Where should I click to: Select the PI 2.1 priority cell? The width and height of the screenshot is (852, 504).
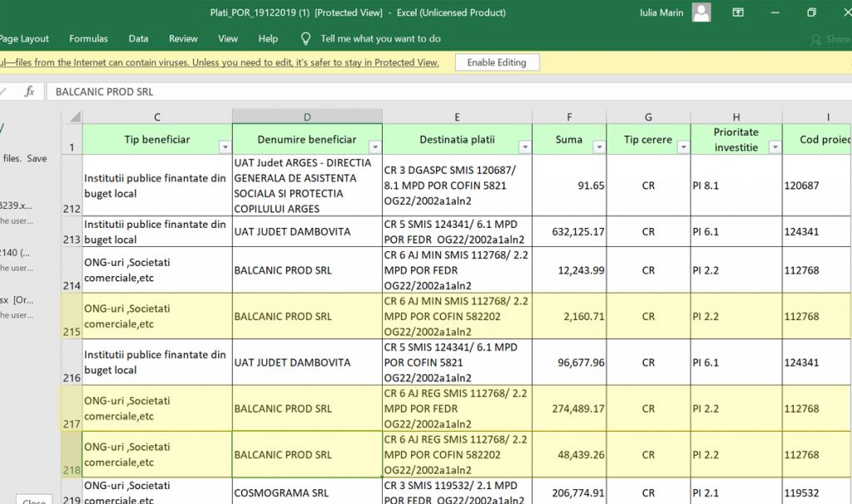(736, 492)
